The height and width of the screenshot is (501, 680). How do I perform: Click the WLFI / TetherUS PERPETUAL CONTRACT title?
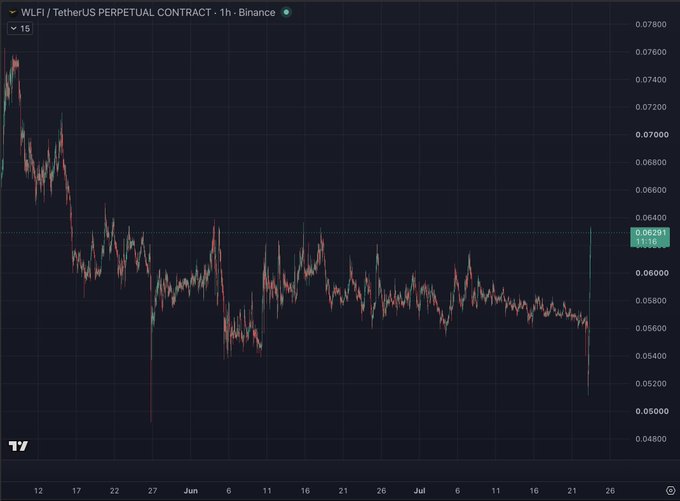point(116,12)
